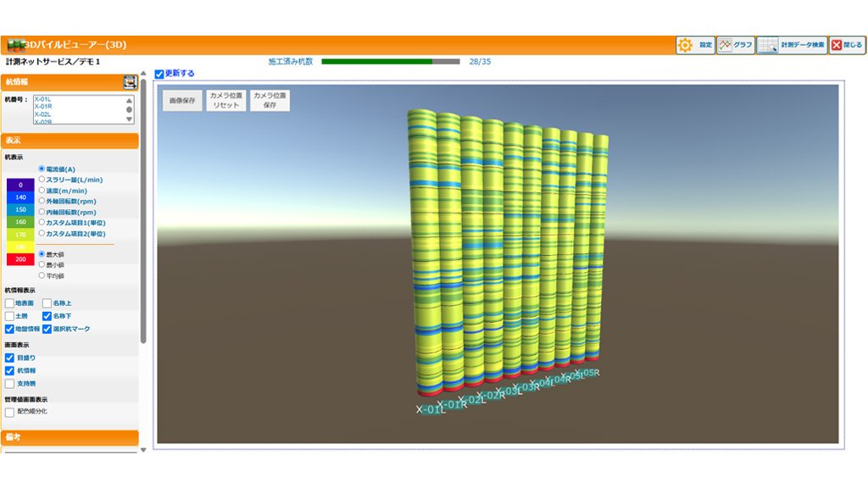Click カメラ位置保存 save camera position button

(270, 101)
